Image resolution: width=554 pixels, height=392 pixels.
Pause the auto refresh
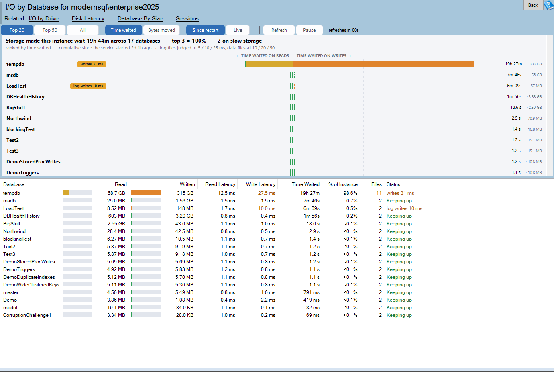(309, 30)
